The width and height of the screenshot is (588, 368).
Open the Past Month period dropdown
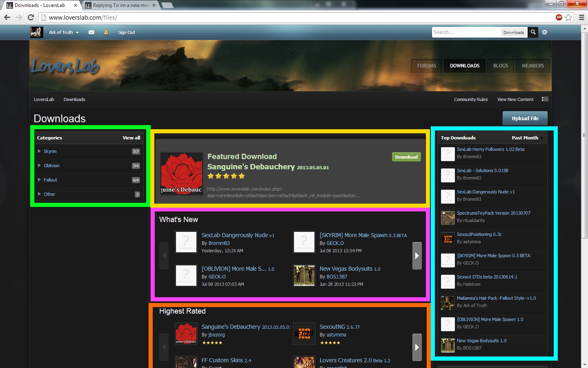tap(527, 138)
